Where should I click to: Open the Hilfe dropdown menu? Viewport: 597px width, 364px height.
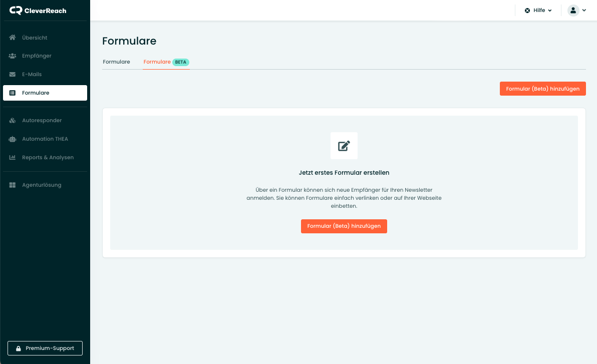pyautogui.click(x=538, y=11)
